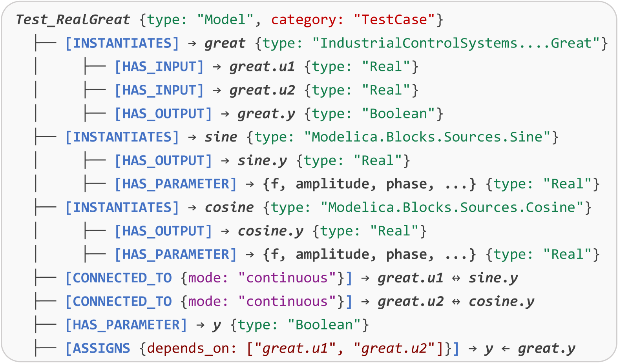The height and width of the screenshot is (364, 619).
Task: Click the HAS_INPUT label for great.u1
Action: pos(159,67)
